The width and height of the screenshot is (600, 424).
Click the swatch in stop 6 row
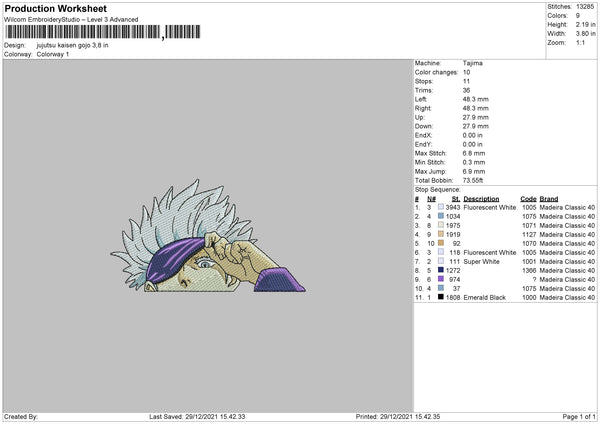point(441,252)
